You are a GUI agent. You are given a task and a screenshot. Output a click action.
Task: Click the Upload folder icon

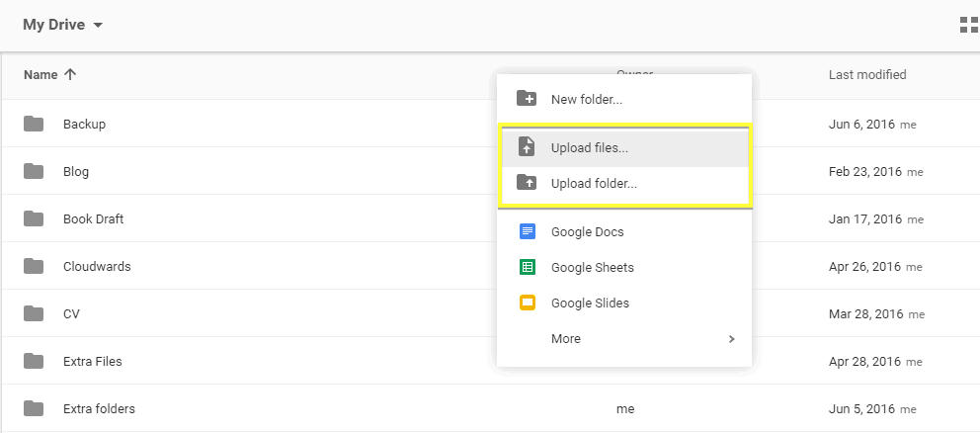[528, 183]
